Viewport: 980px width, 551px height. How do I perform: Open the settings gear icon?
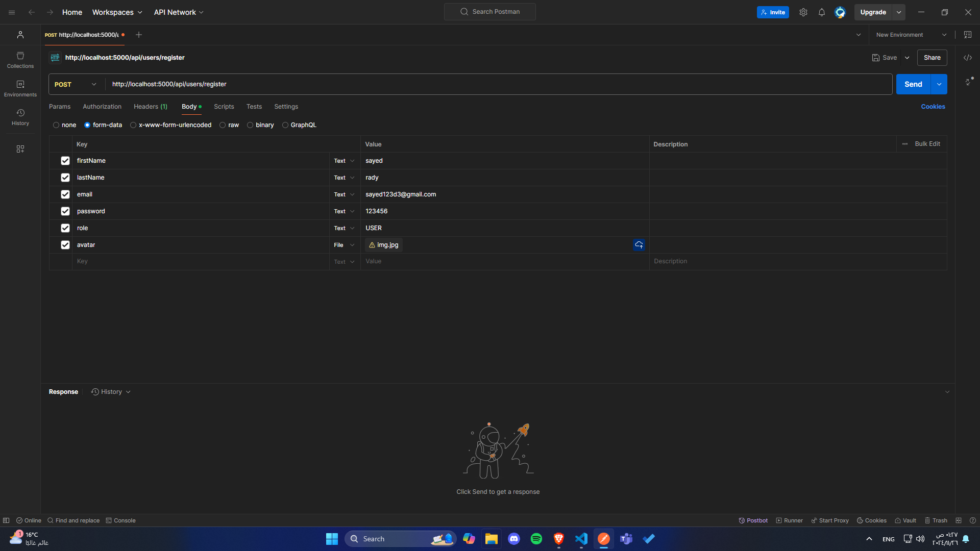pyautogui.click(x=803, y=12)
